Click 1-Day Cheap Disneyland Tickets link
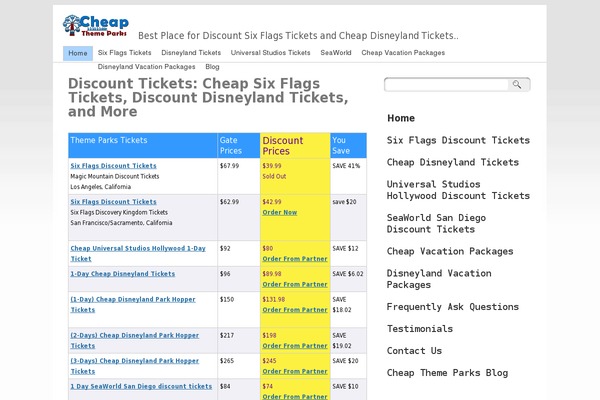The width and height of the screenshot is (600, 400). (x=122, y=274)
